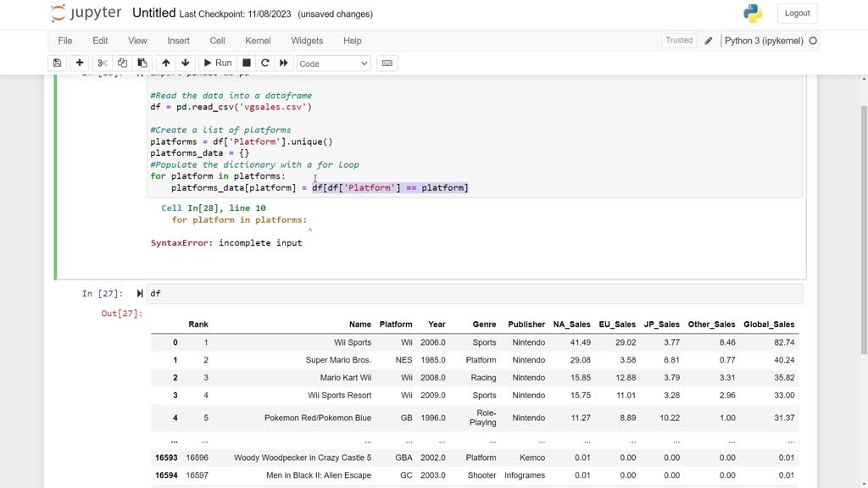Open the Cell menu

(217, 41)
